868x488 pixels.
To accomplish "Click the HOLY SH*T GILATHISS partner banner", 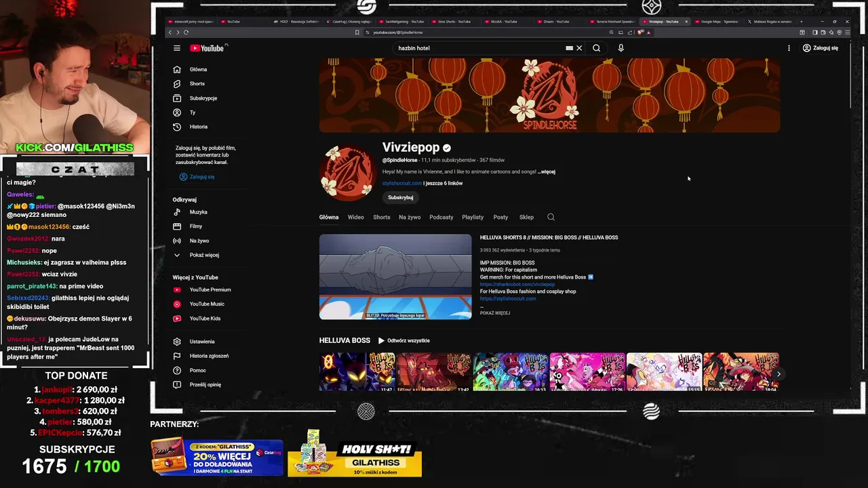I will point(355,457).
